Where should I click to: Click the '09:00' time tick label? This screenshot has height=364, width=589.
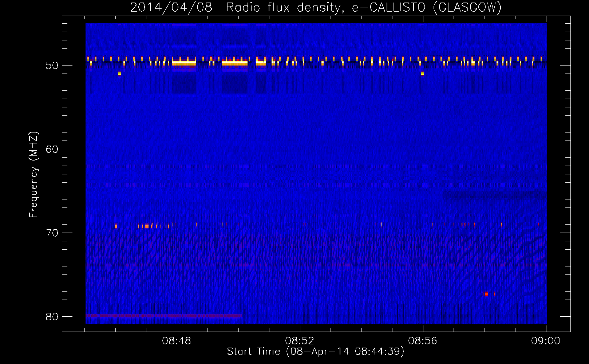click(546, 341)
